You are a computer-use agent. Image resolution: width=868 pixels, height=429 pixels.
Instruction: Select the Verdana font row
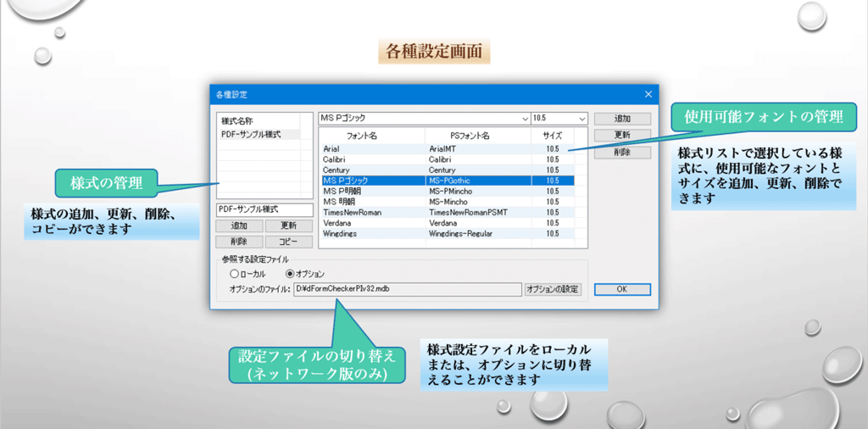(373, 222)
